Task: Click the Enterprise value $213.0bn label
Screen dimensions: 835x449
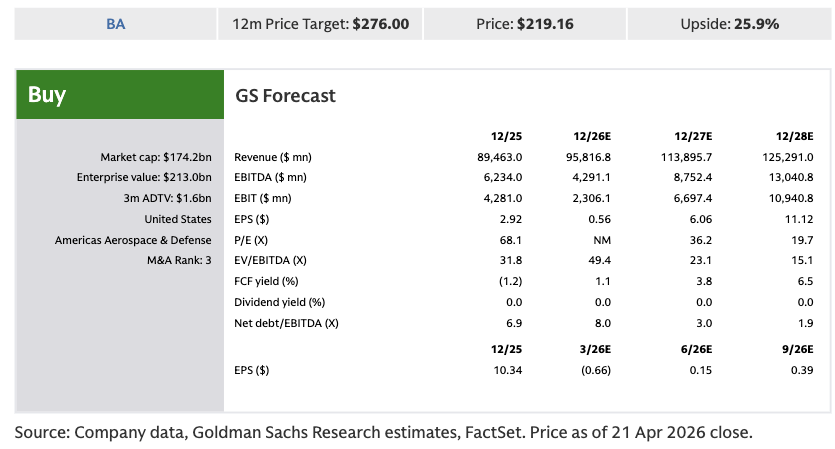Action: tap(146, 178)
